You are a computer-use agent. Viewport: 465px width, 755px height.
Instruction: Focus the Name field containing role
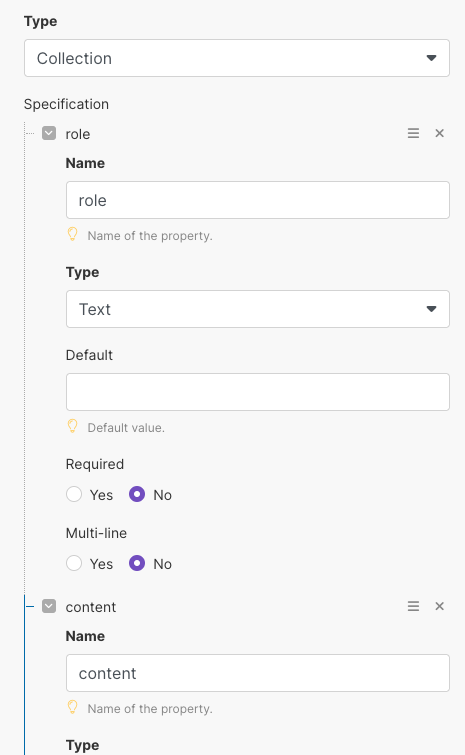coord(258,200)
